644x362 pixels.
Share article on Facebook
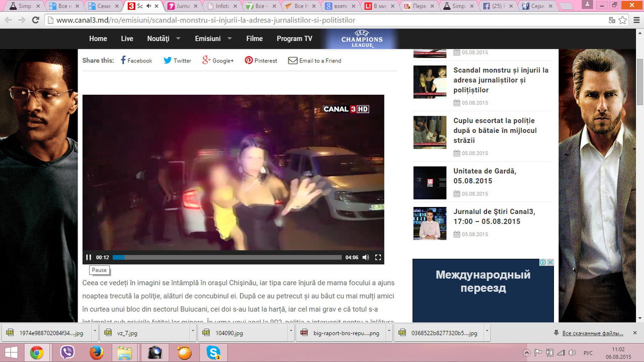point(136,60)
